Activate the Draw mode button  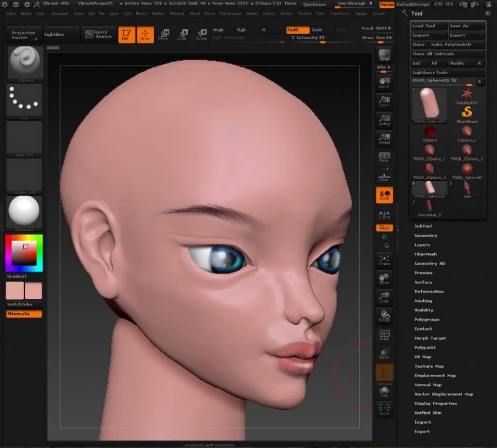click(145, 35)
